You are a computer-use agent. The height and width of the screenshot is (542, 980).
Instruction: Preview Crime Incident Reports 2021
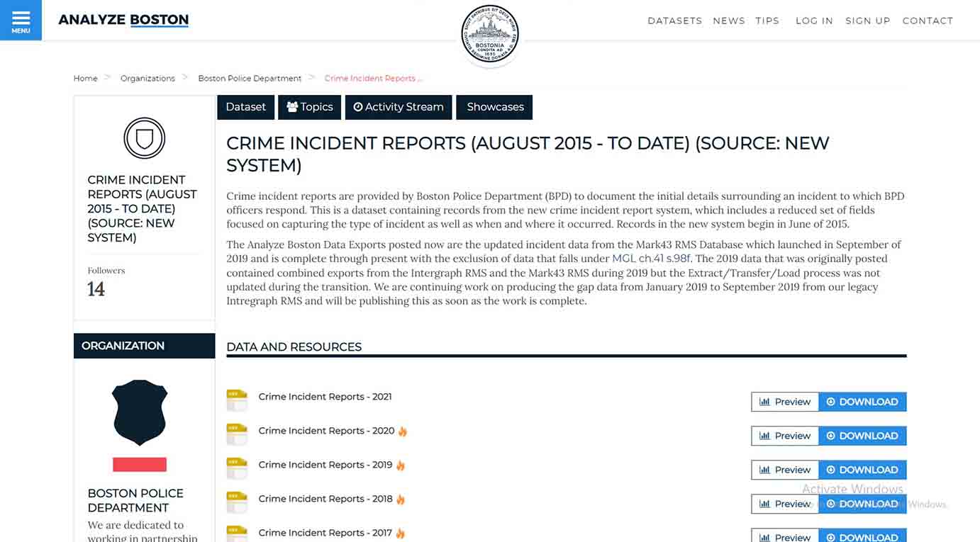coord(784,402)
